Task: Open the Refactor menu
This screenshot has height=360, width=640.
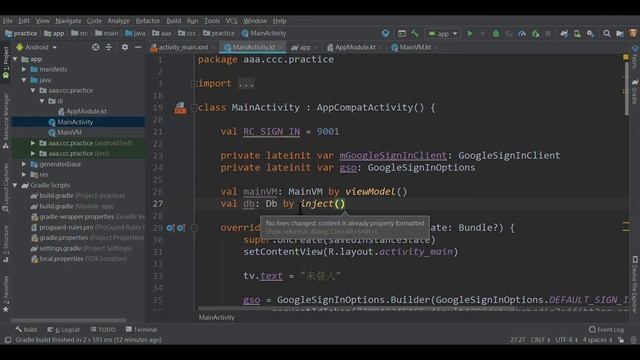Action: (x=148, y=21)
